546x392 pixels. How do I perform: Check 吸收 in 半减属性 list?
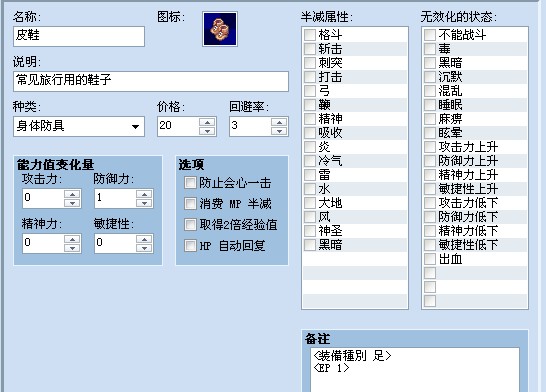point(310,133)
